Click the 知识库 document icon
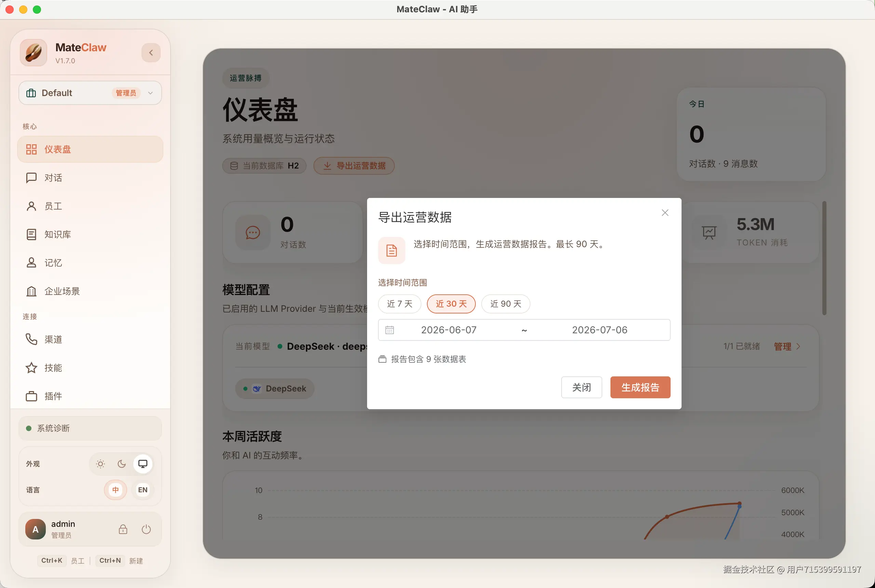Viewport: 875px width, 588px height. 31,235
